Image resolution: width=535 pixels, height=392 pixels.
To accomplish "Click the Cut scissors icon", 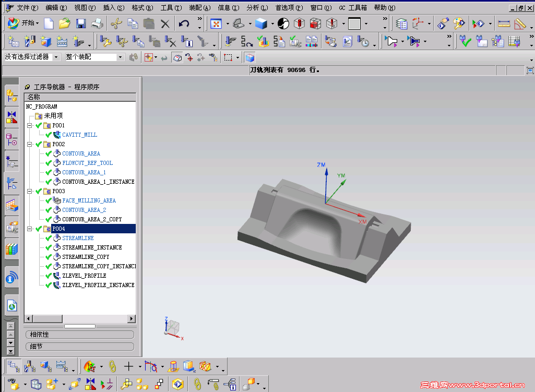I will click(116, 23).
